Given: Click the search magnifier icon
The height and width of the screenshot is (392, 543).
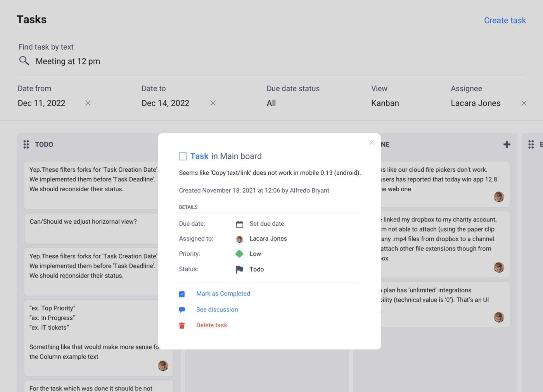Looking at the screenshot, I should pyautogui.click(x=24, y=61).
